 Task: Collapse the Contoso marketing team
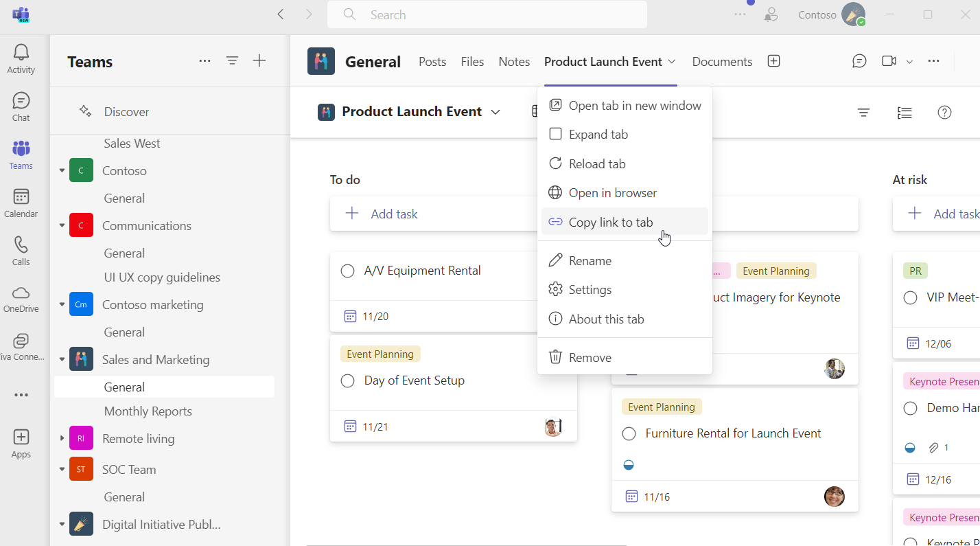coord(62,305)
